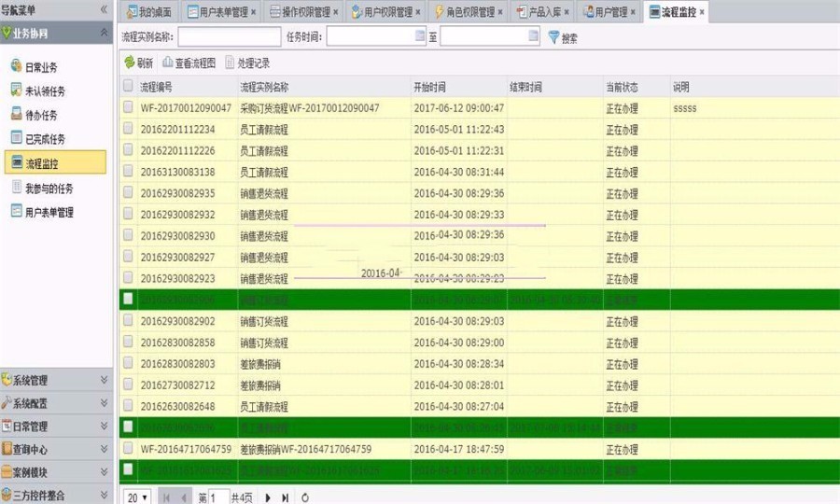Expand the 查询中心 accordion section
Screen dimensions: 840x504
tap(55, 449)
